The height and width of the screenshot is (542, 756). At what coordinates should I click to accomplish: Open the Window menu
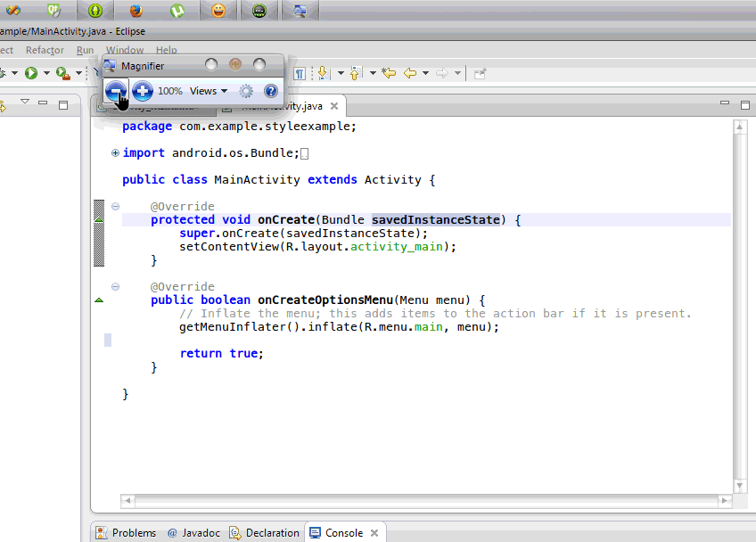coord(125,51)
